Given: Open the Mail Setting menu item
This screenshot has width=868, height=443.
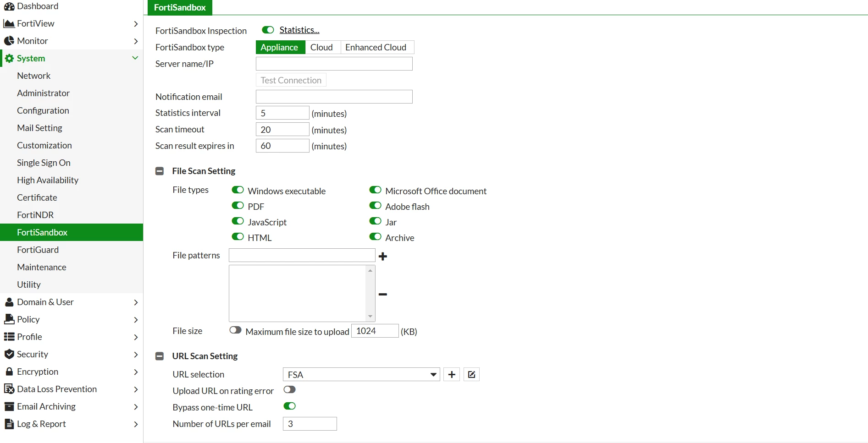Looking at the screenshot, I should [40, 128].
